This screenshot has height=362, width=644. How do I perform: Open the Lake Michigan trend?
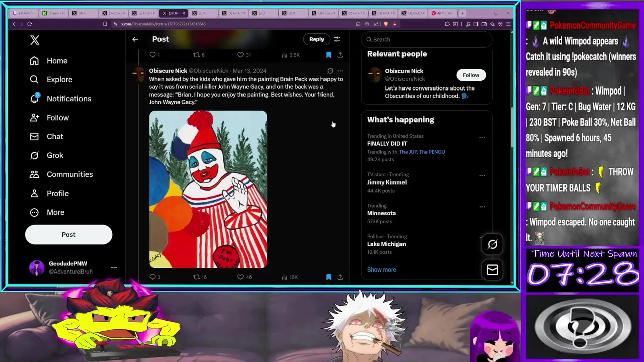(386, 244)
